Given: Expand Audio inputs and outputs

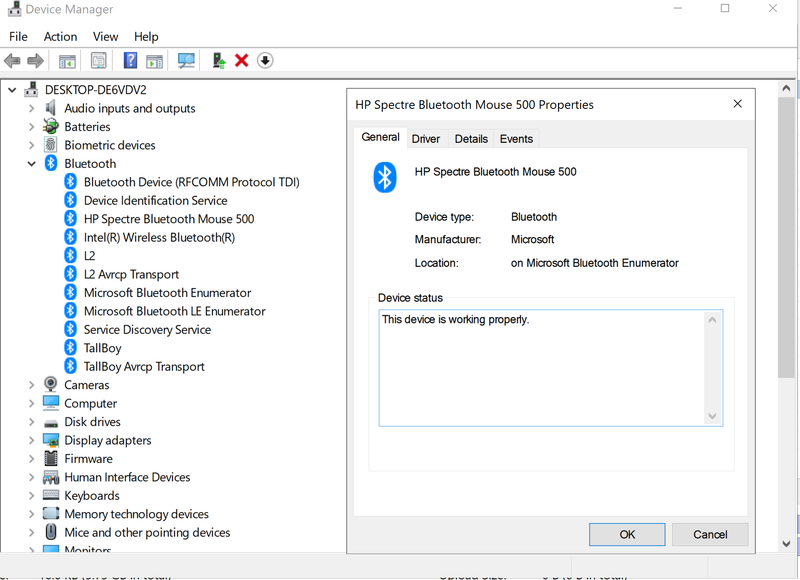Looking at the screenshot, I should point(32,109).
